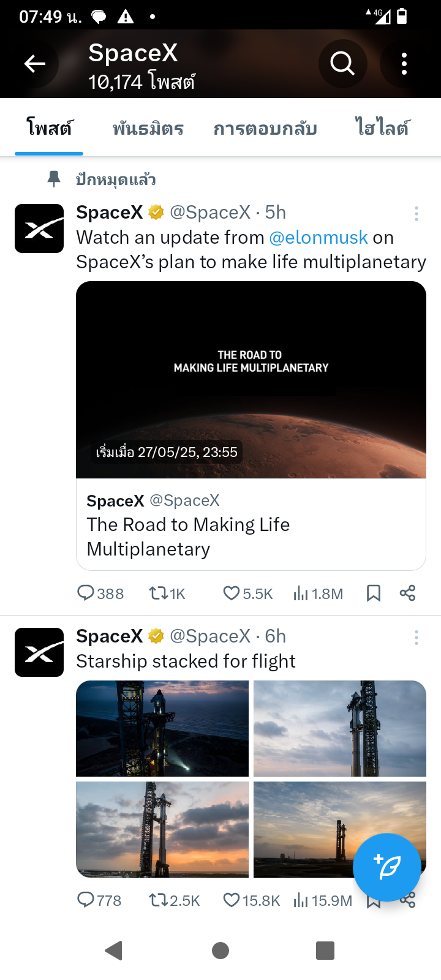Image resolution: width=441 pixels, height=980 pixels.
Task: Open the first Starship night photo
Action: click(x=162, y=728)
